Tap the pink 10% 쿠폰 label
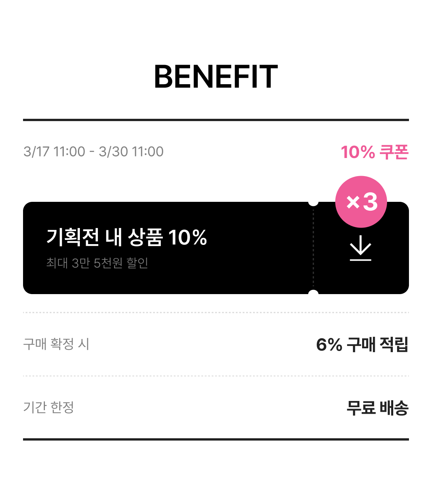The width and height of the screenshot is (432, 504). pyautogui.click(x=374, y=152)
